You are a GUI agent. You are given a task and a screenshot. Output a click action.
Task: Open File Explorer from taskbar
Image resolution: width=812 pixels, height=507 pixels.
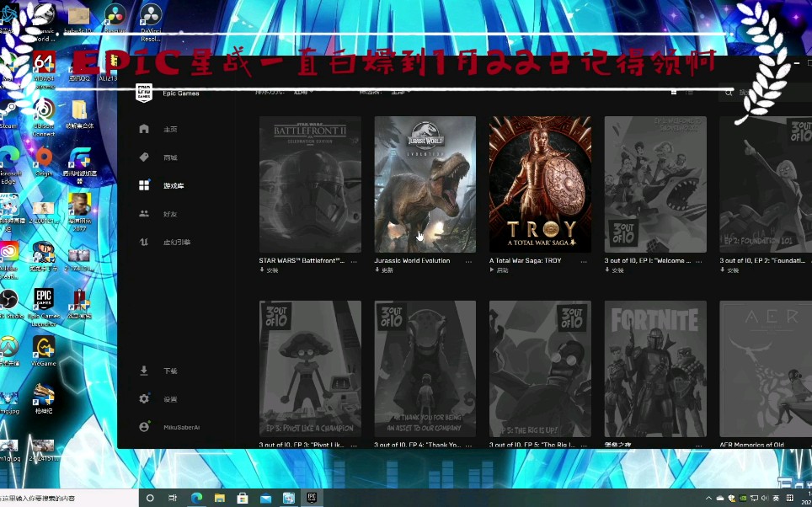[x=220, y=499]
